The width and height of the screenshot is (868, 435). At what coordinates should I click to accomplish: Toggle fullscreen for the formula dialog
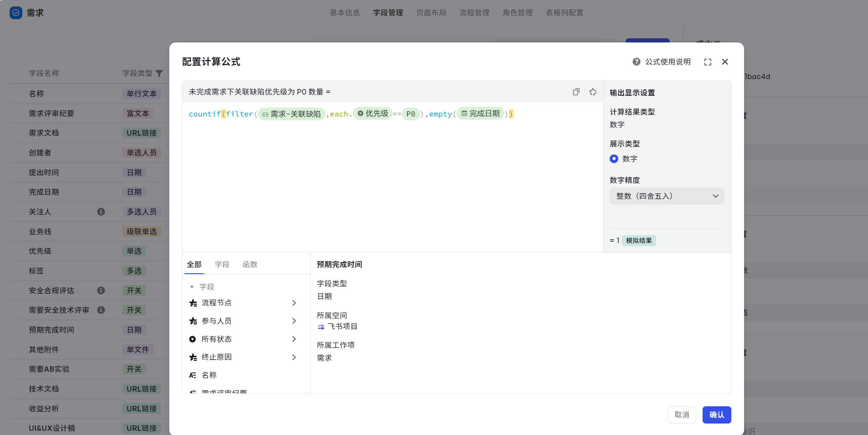[x=708, y=62]
